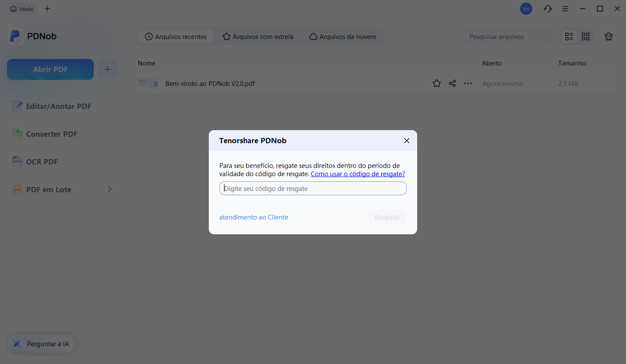The width and height of the screenshot is (626, 364).
Task: Click the Como usar o código de resgate link
Action: click(358, 174)
